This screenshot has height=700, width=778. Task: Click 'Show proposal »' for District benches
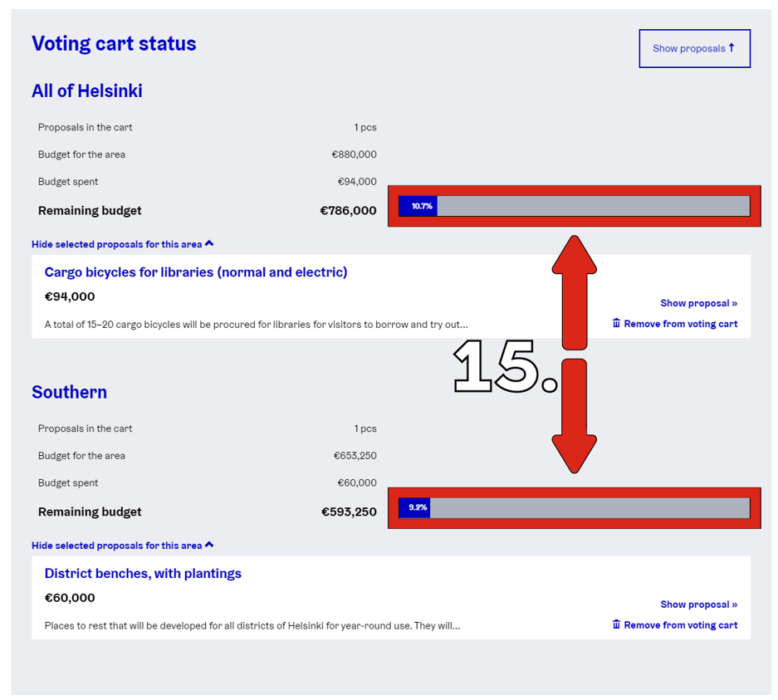(698, 605)
